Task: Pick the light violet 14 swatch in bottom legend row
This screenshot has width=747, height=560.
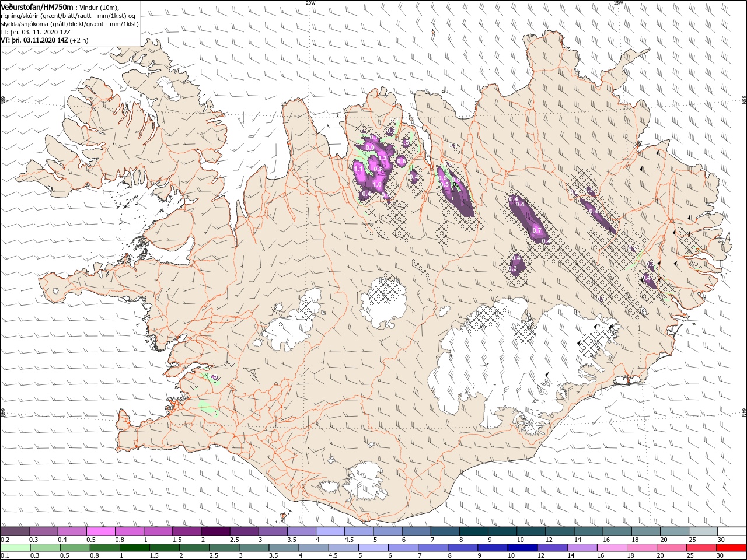Action: coord(582,547)
